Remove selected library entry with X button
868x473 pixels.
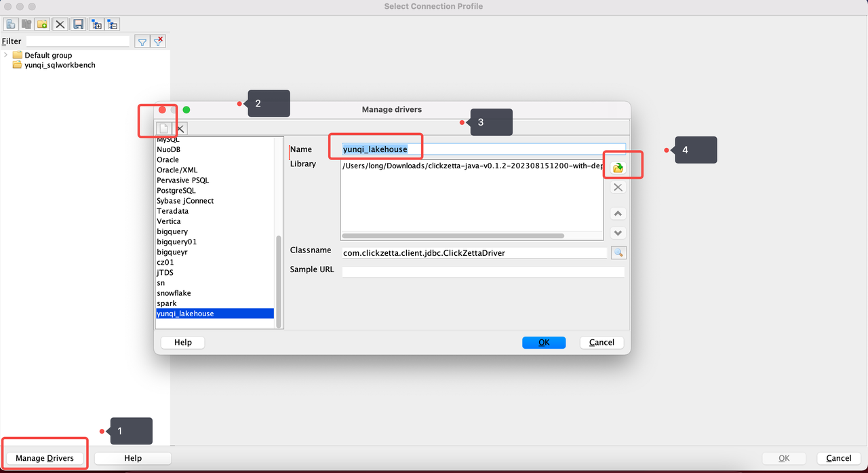click(x=618, y=188)
